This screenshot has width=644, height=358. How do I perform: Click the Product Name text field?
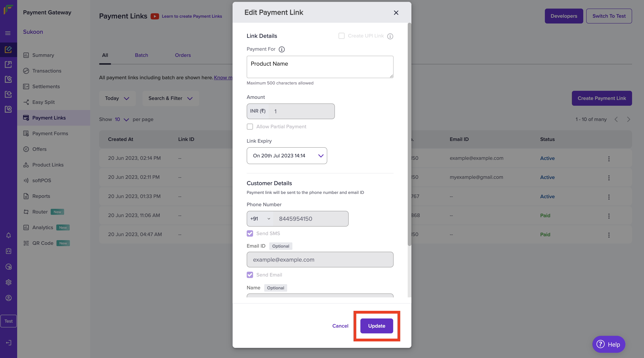320,67
